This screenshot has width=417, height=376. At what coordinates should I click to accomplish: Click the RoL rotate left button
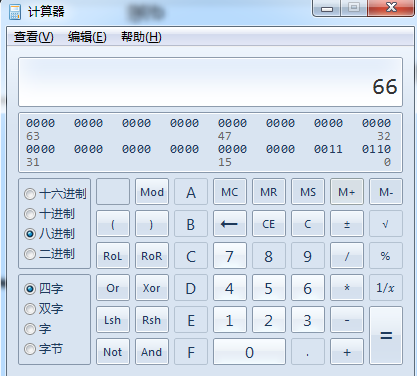113,256
